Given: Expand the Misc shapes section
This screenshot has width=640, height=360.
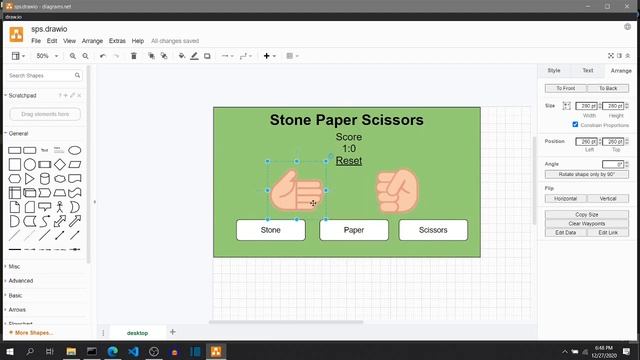Looking at the screenshot, I should [x=14, y=266].
